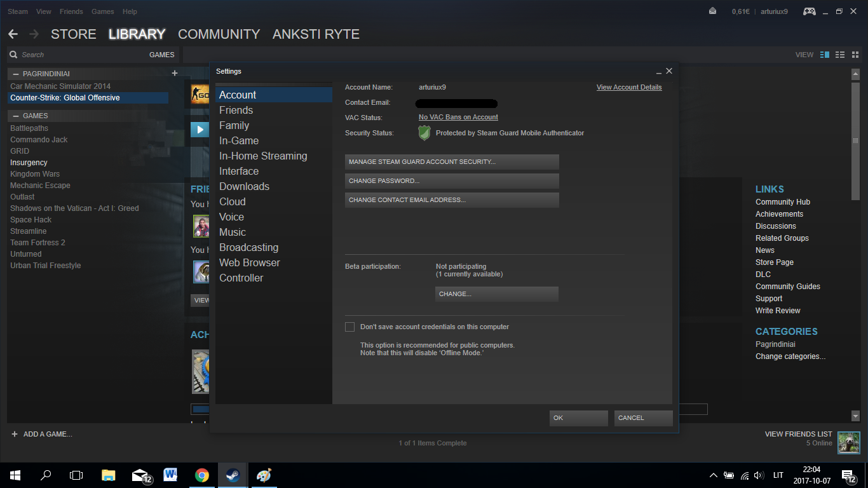The height and width of the screenshot is (488, 868).
Task: Switch to list view icon
Action: click(840, 55)
